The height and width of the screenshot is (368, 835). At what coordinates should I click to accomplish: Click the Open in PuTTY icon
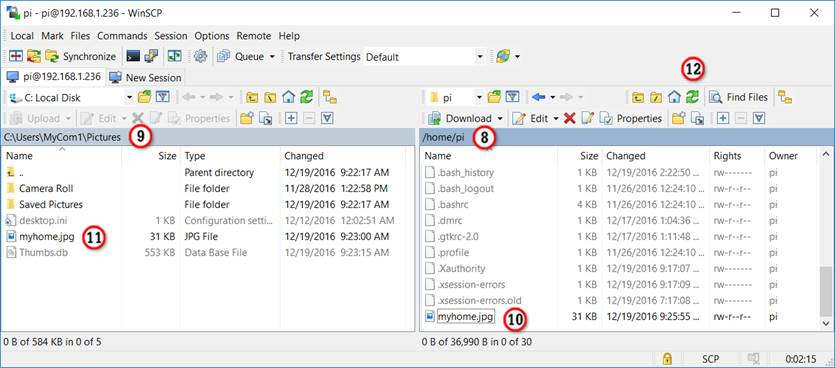pos(151,56)
